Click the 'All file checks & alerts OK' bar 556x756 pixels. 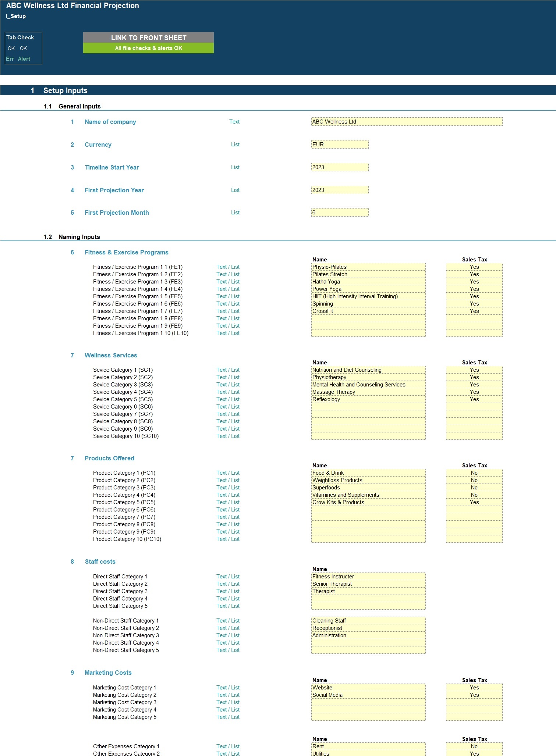click(x=148, y=48)
